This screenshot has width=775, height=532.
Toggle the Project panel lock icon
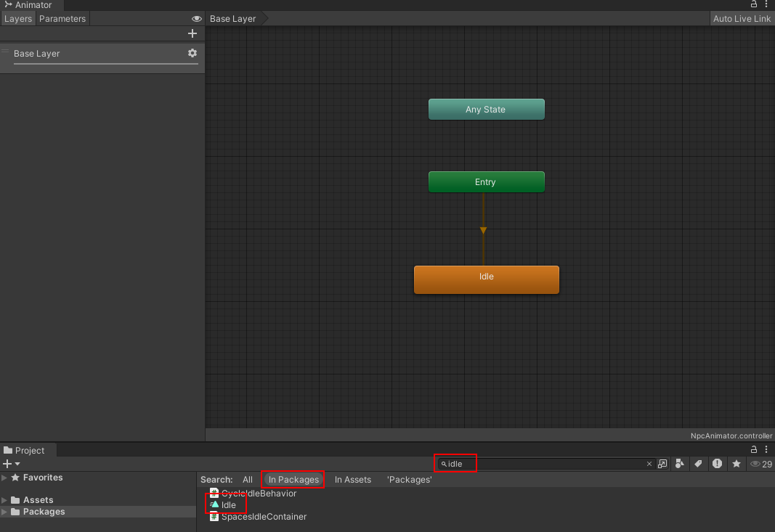754,449
